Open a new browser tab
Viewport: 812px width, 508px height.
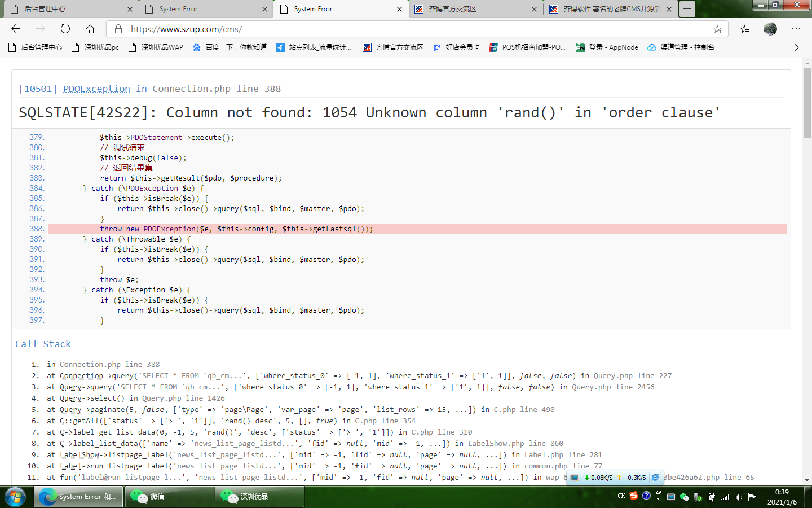tap(687, 9)
